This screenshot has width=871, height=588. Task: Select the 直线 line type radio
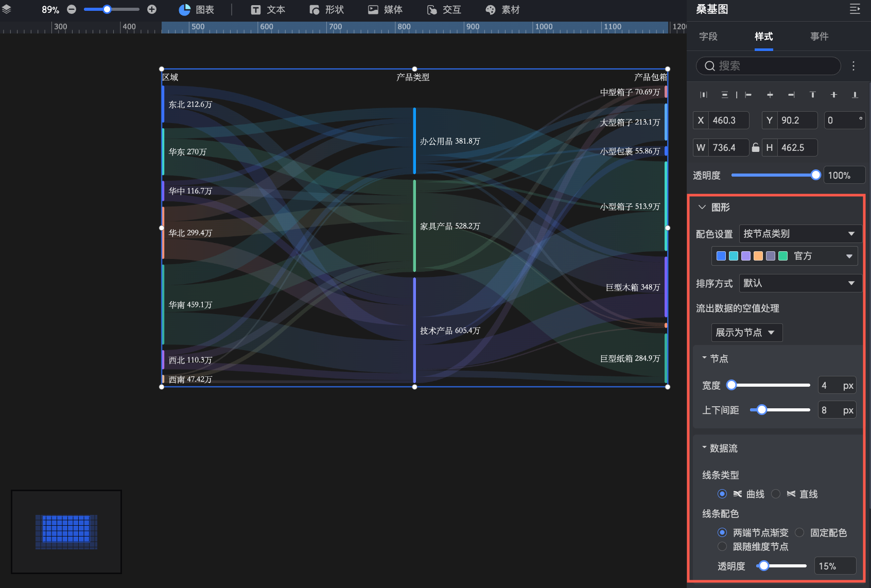coord(776,494)
